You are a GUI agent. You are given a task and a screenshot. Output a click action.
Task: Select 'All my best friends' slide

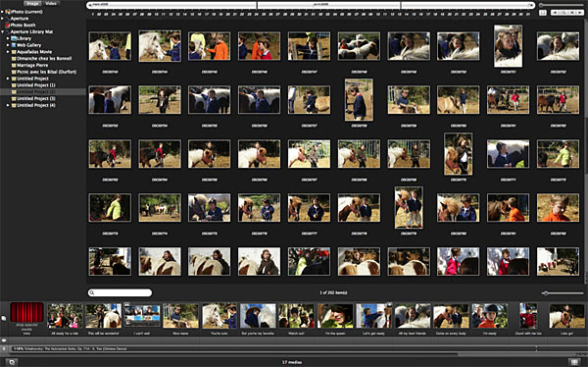(413, 316)
